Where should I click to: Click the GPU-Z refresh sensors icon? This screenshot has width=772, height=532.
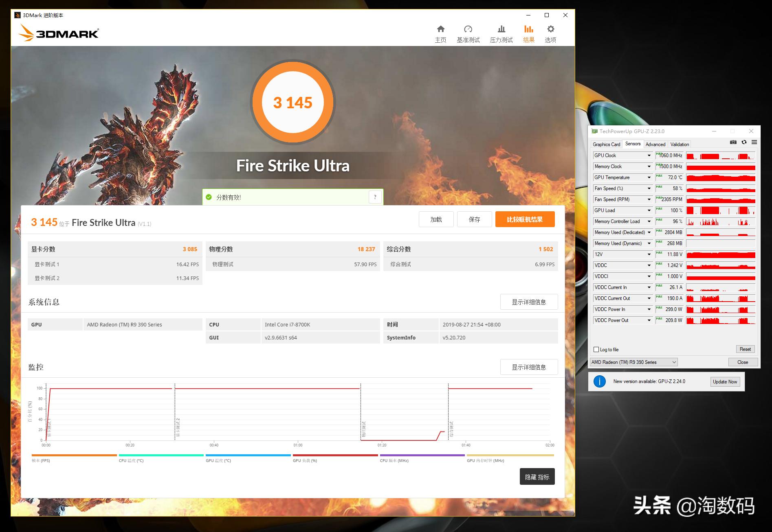point(744,142)
